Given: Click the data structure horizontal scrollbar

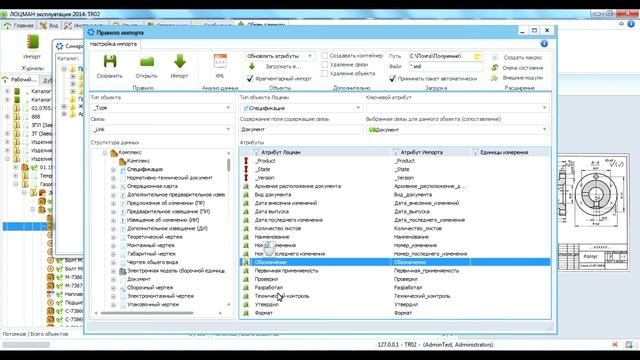Looking at the screenshot, I should pyautogui.click(x=147, y=313).
